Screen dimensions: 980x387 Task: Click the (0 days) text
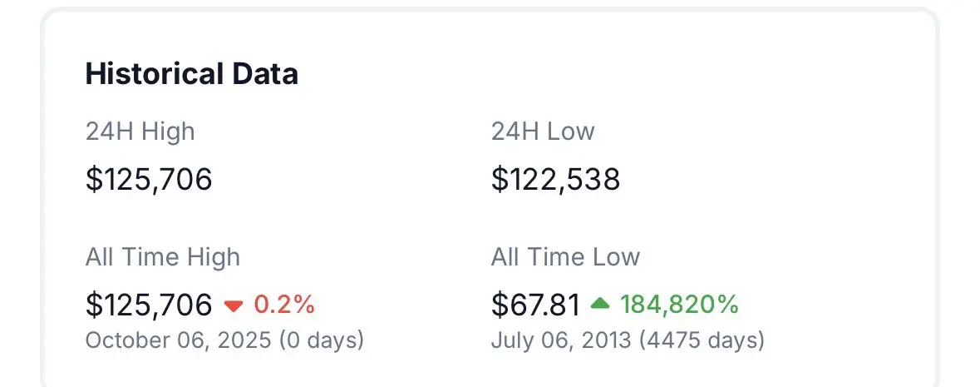coord(321,340)
